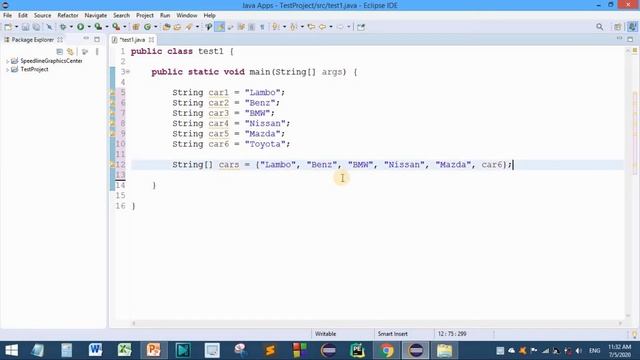Maximize the Package Explorer panel
This screenshot has width=640, height=360.
(97, 39)
